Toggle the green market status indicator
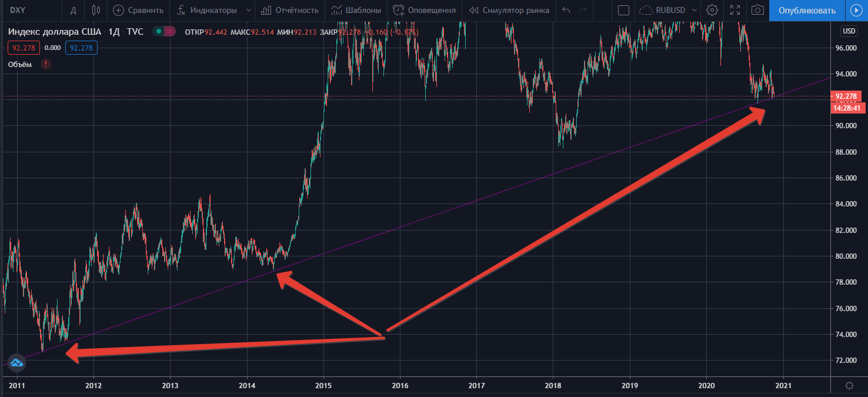868x397 pixels. tap(159, 31)
